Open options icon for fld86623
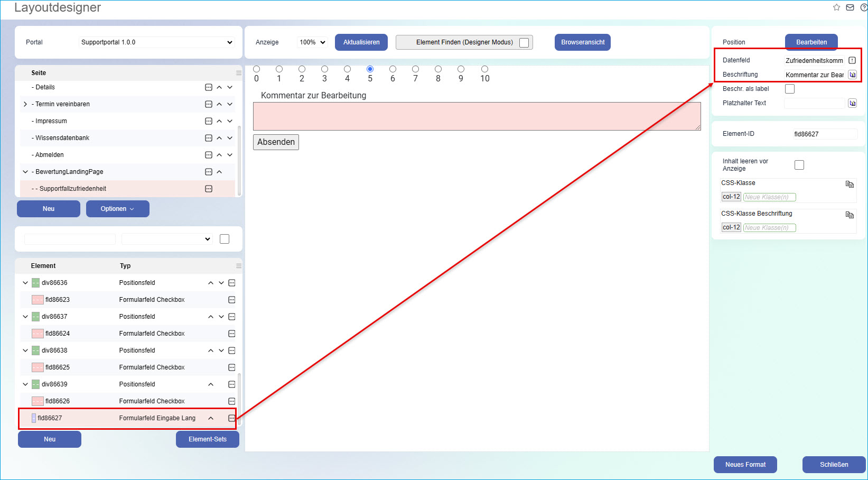This screenshot has height=480, width=868. pos(232,300)
